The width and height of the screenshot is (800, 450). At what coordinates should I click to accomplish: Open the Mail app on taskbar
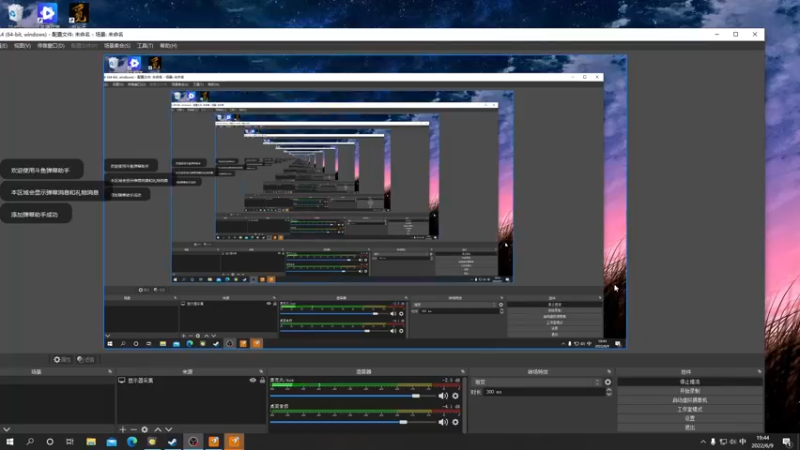click(x=112, y=441)
